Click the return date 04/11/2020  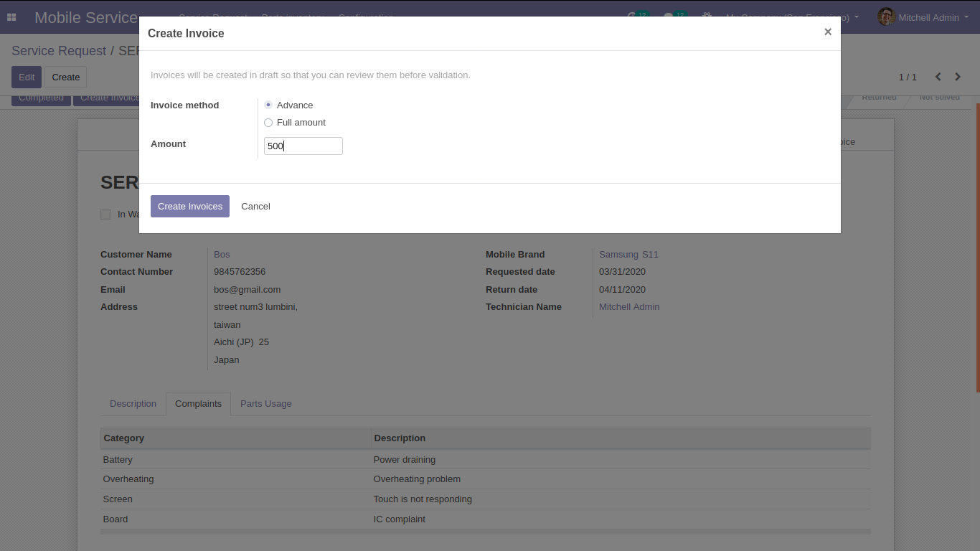pos(622,290)
